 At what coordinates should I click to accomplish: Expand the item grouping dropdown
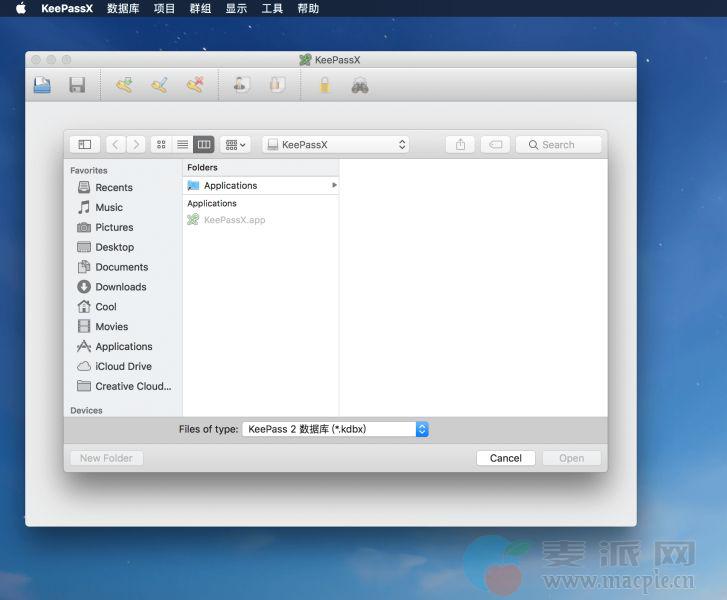click(x=236, y=144)
